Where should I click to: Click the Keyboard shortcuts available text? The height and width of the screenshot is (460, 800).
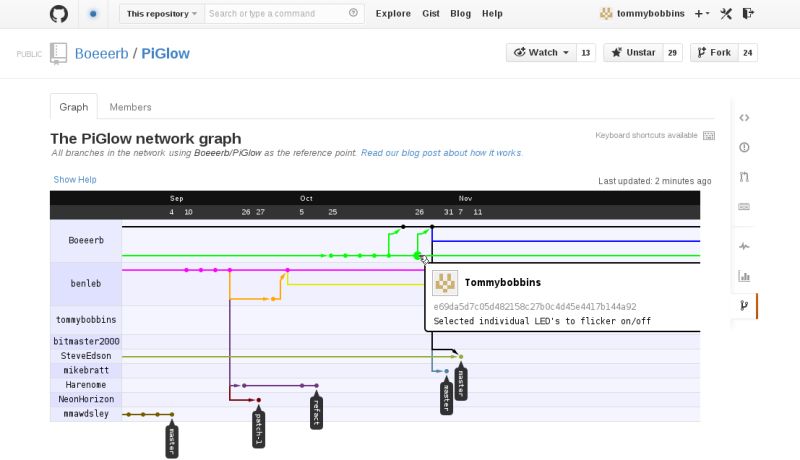[646, 135]
